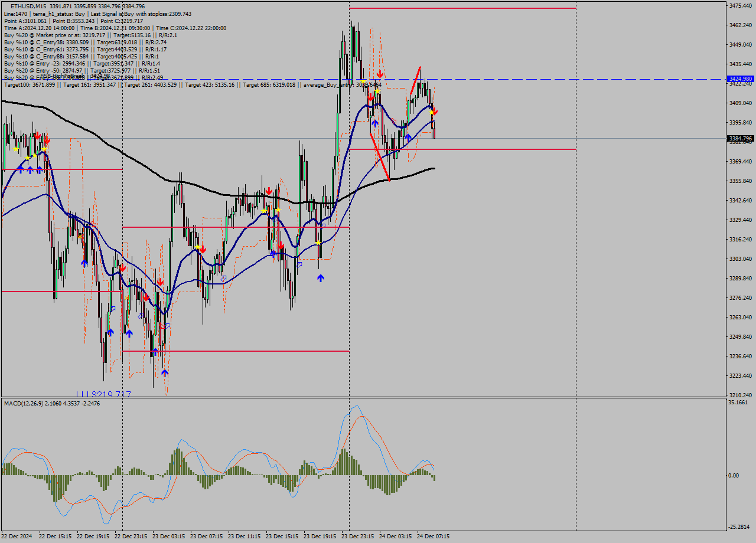Click the '24 Dec 07:15' time axis label
Viewport: 756px width, 543px height.
click(x=433, y=537)
